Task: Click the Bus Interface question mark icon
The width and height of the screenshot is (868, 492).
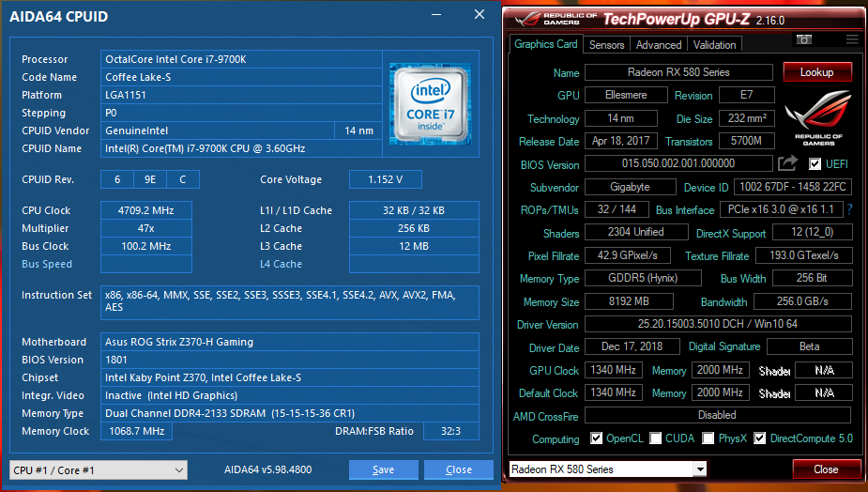Action: pos(849,209)
